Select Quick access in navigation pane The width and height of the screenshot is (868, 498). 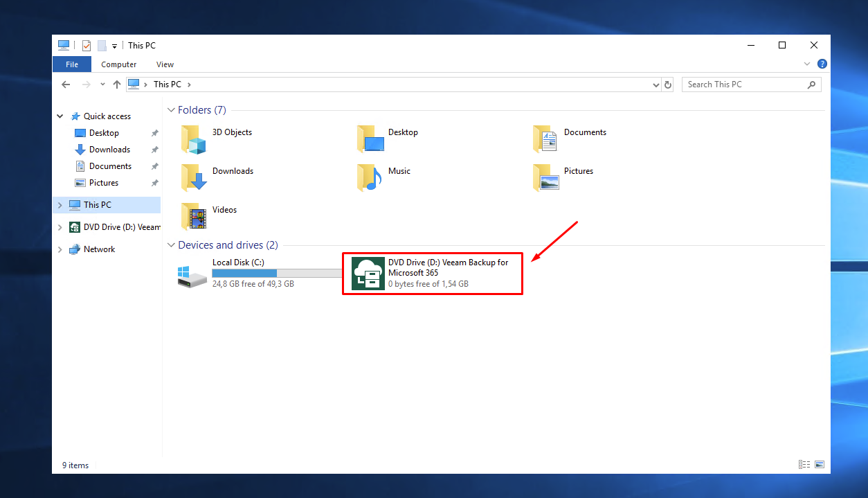coord(107,116)
